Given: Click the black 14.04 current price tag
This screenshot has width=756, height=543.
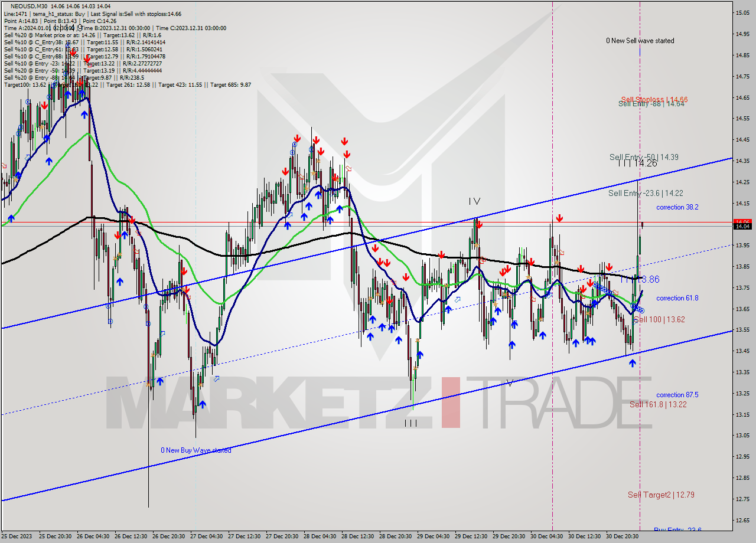Looking at the screenshot, I should (x=742, y=226).
